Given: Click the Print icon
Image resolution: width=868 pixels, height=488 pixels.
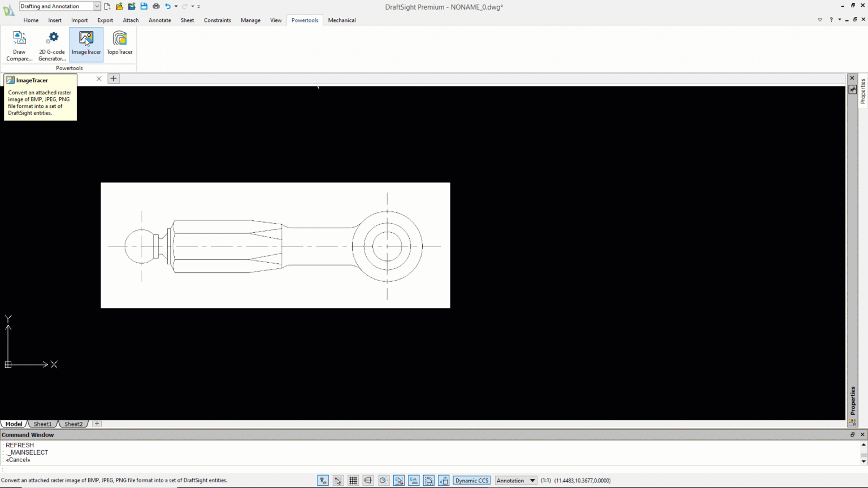Looking at the screenshot, I should pos(156,6).
